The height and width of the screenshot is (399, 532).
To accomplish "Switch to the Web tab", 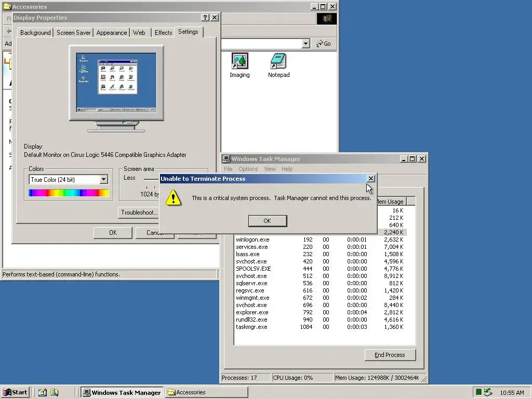I will [139, 33].
